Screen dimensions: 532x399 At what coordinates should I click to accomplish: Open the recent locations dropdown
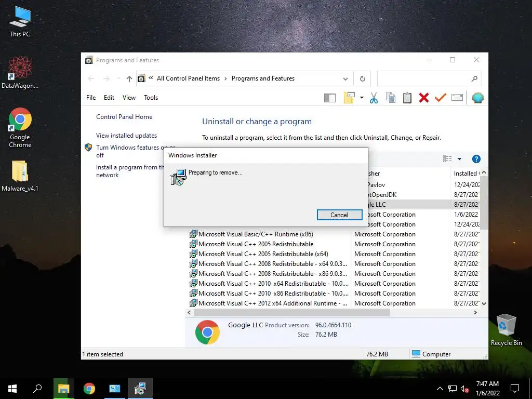pos(118,79)
